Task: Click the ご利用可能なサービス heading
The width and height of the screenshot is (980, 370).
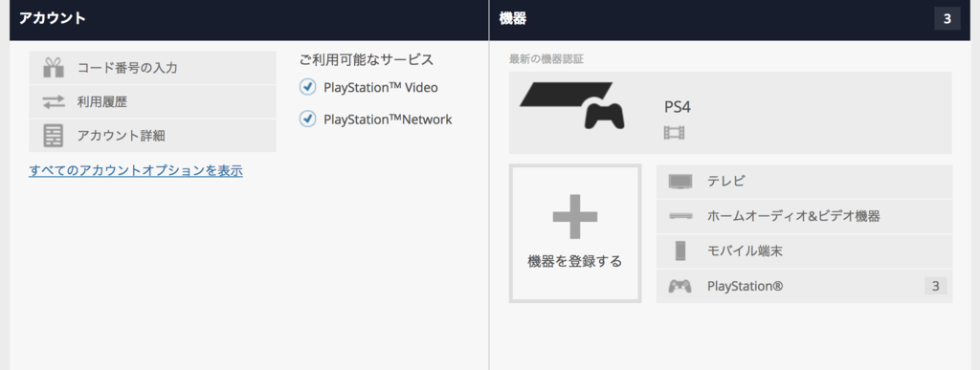Action: (x=367, y=60)
